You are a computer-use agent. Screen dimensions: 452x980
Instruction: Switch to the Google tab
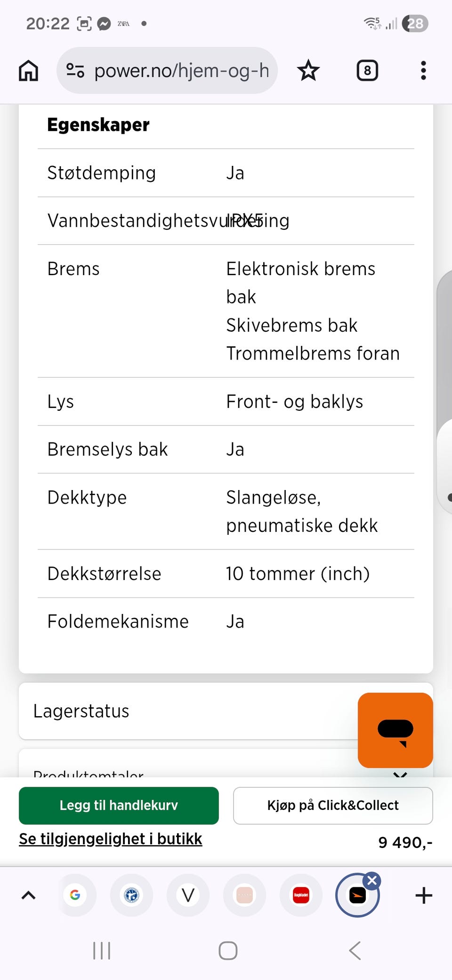coord(75,895)
